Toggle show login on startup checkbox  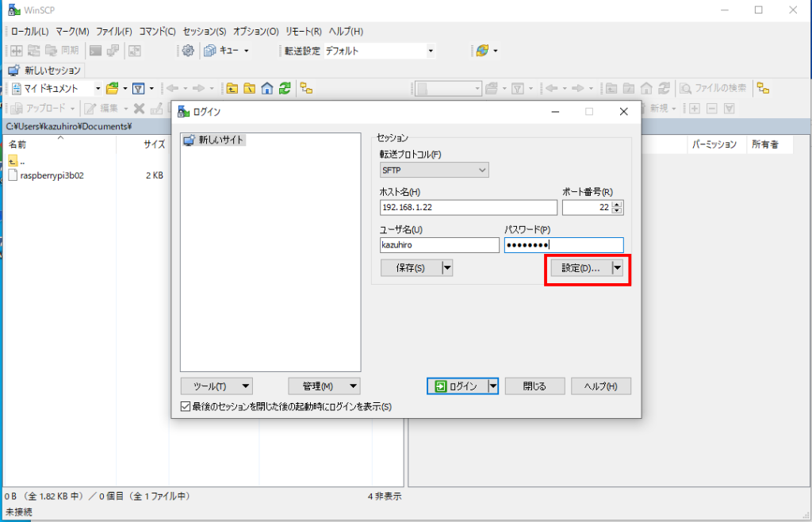pos(186,407)
